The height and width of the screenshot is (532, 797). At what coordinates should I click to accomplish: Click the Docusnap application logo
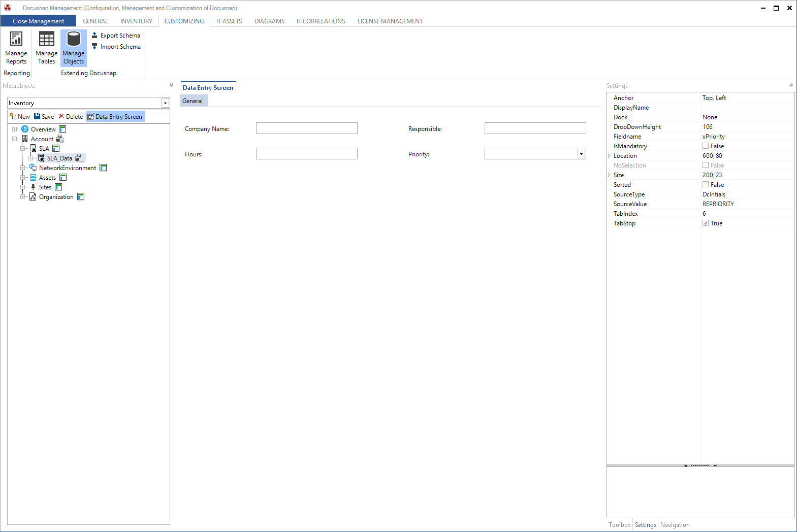pyautogui.click(x=8, y=7)
